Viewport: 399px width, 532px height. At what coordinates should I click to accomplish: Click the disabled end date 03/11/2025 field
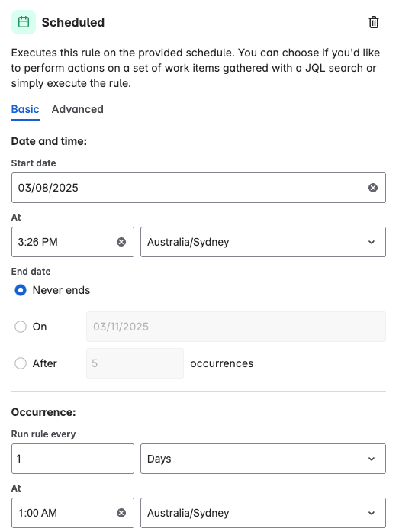(236, 327)
